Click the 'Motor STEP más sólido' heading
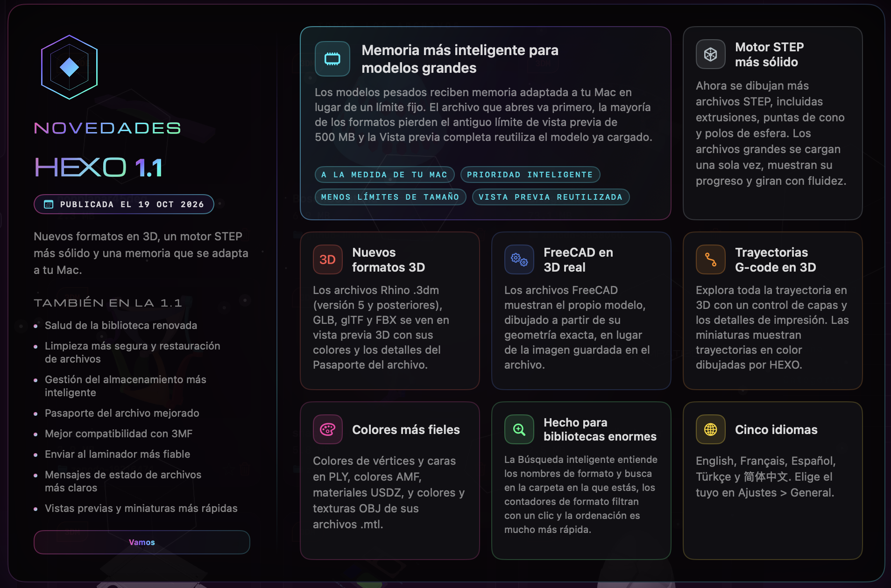Image resolution: width=891 pixels, height=588 pixels. (769, 55)
